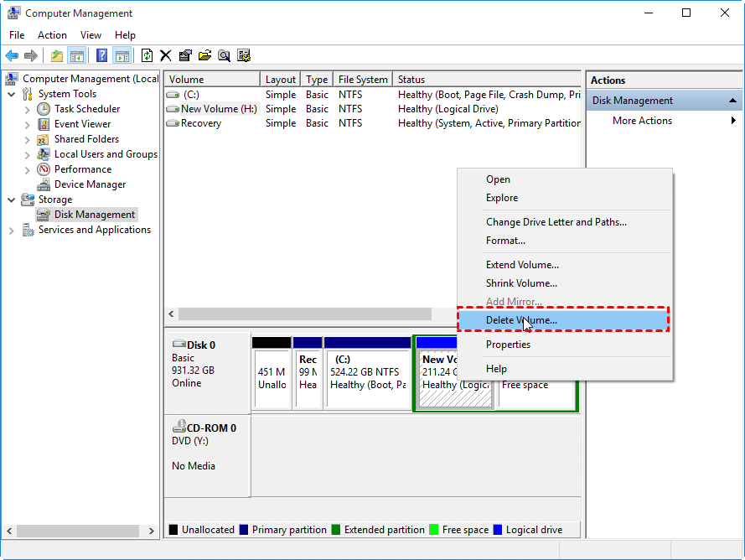Click the settings list toolbar icon
This screenshot has width=745, height=560.
[x=244, y=55]
